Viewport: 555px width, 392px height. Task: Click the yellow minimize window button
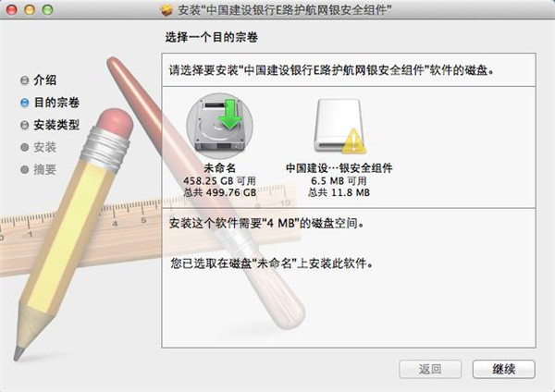[30, 10]
